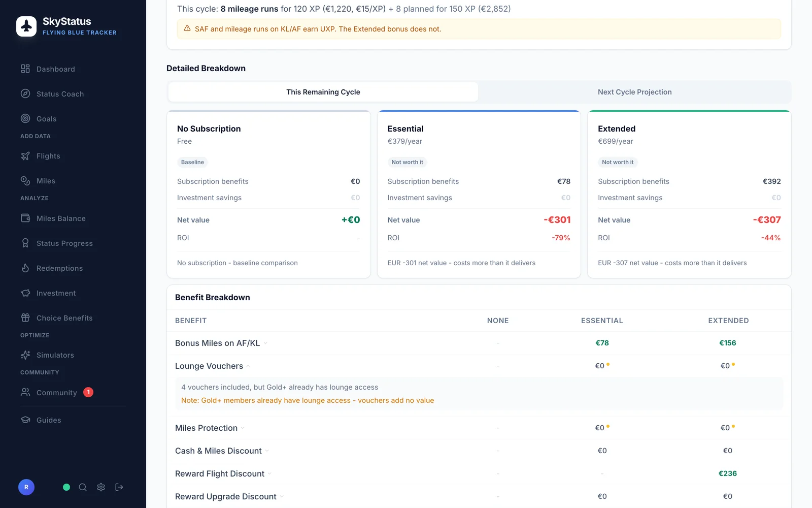Click the warning triangle in SAF notice
This screenshot has width=812, height=508.
click(x=187, y=28)
